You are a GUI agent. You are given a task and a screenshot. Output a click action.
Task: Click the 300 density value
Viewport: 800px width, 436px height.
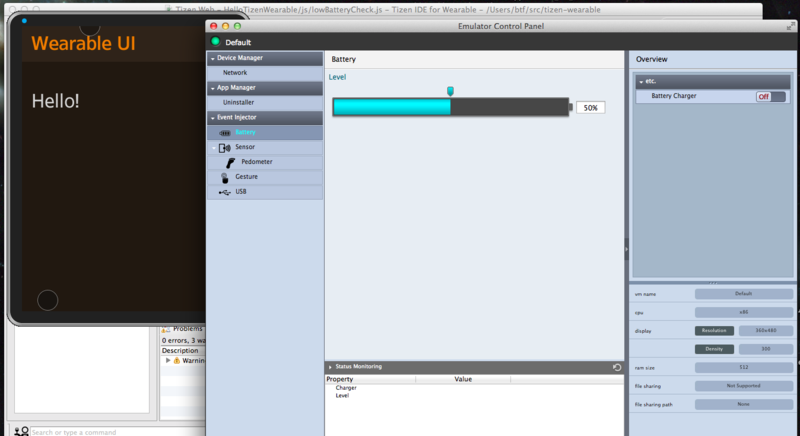tap(766, 349)
